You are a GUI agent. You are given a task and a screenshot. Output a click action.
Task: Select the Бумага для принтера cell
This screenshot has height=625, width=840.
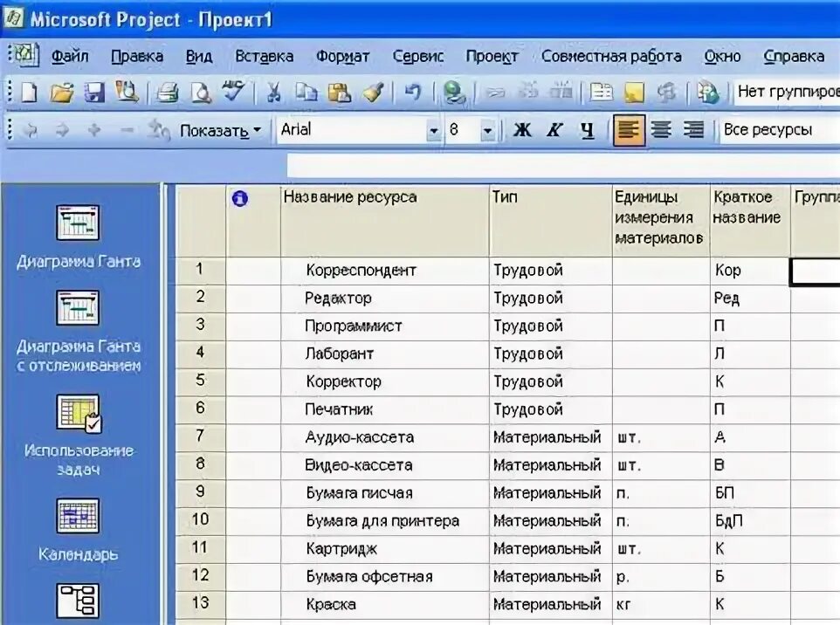pyautogui.click(x=385, y=521)
